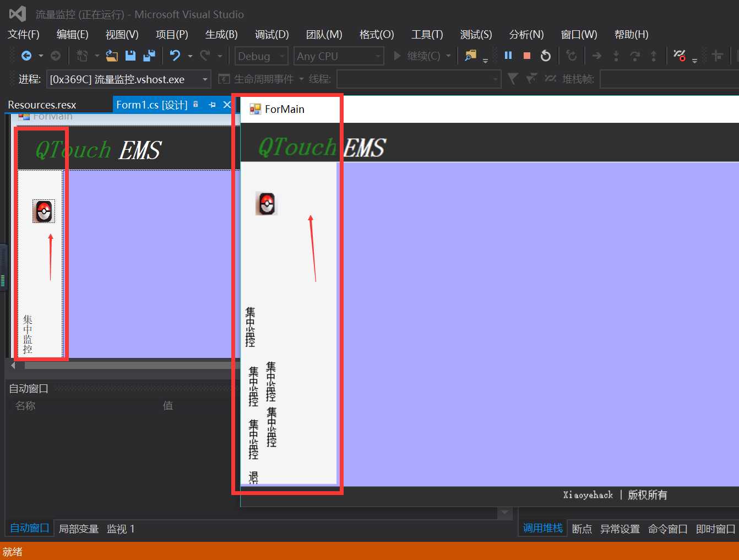Click the Step Into icon
Viewport: 739px width, 560px height.
tap(616, 56)
